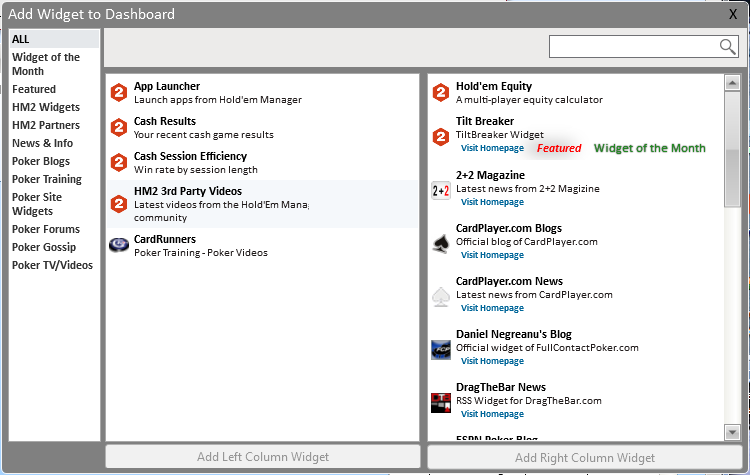Click green Widget of the Month tag
This screenshot has width=750, height=475.
650,148
